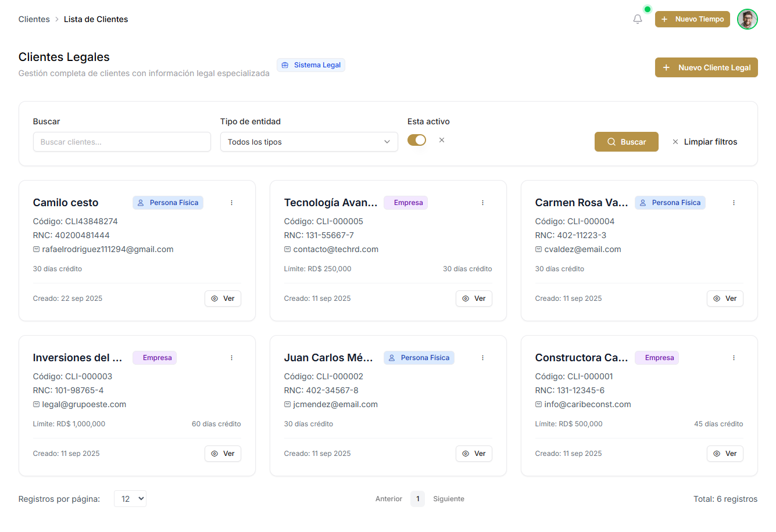The image size is (776, 532).
Task: Open options menu on Camilo cesto card
Action: 231,203
